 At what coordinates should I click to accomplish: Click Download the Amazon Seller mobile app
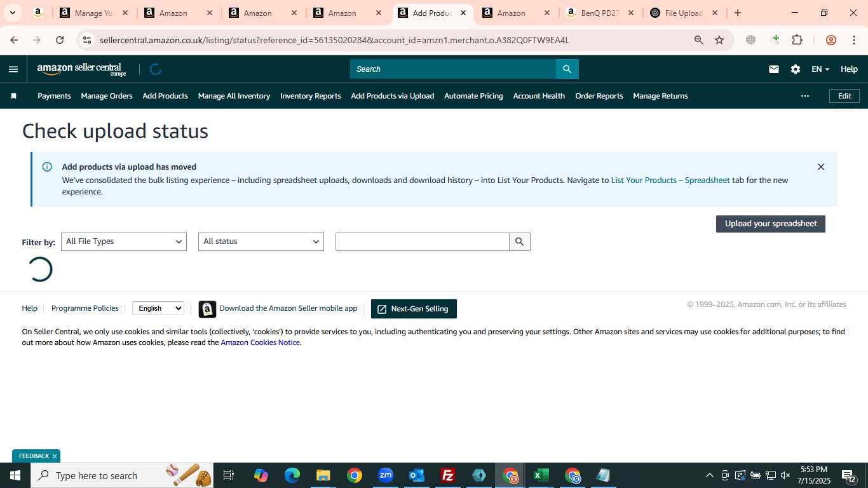[x=288, y=308]
